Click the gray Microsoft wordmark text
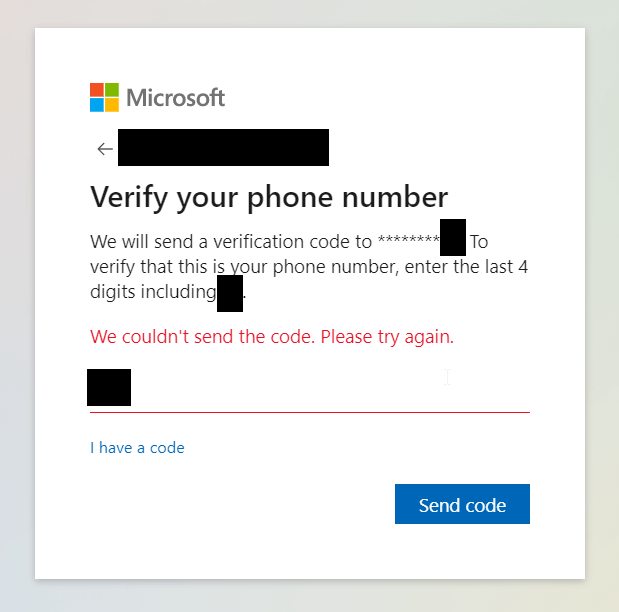 click(x=176, y=98)
